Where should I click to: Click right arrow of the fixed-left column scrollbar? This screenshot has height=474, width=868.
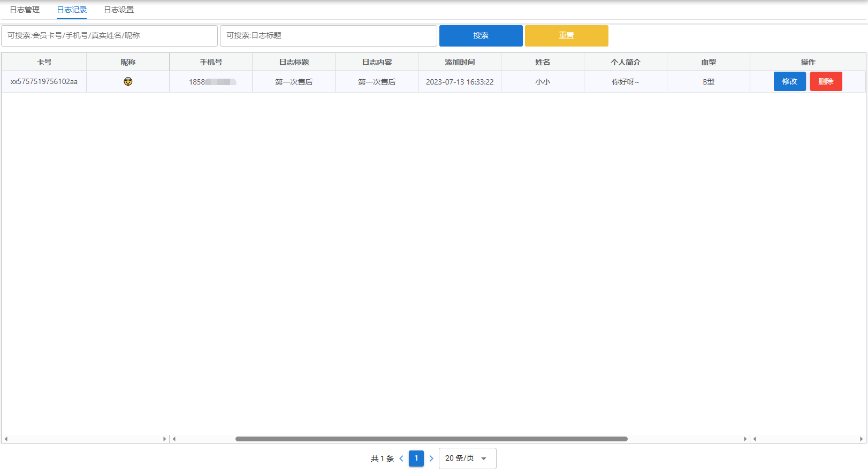tap(164, 439)
